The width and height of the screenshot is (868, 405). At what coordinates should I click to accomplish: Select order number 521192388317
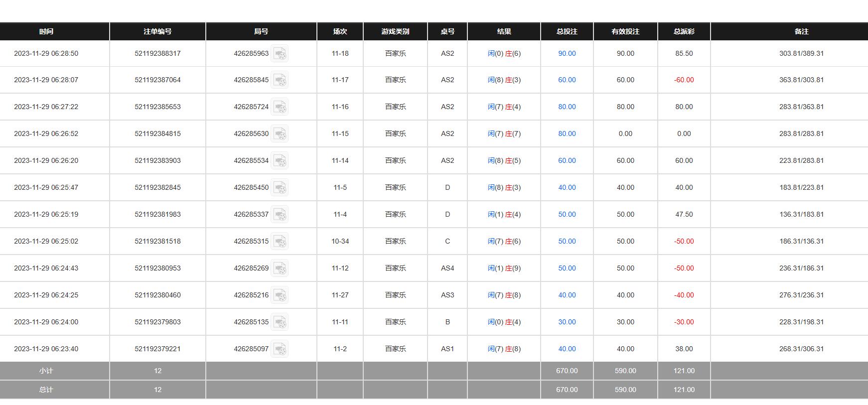tap(157, 53)
